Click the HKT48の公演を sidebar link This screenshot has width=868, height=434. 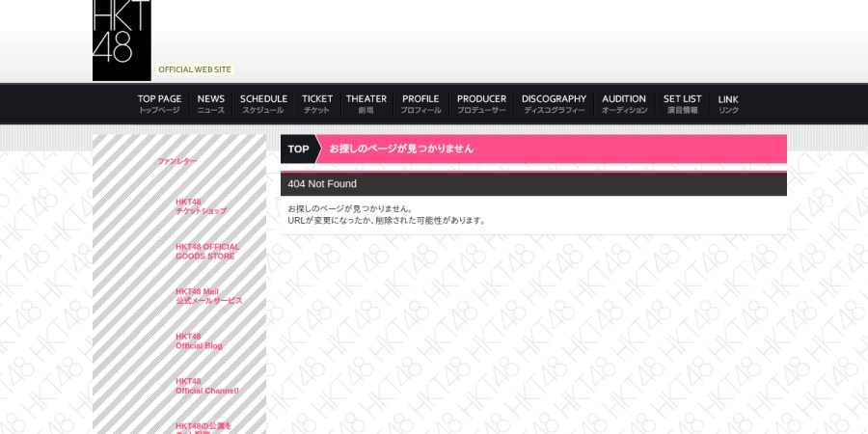(x=203, y=427)
